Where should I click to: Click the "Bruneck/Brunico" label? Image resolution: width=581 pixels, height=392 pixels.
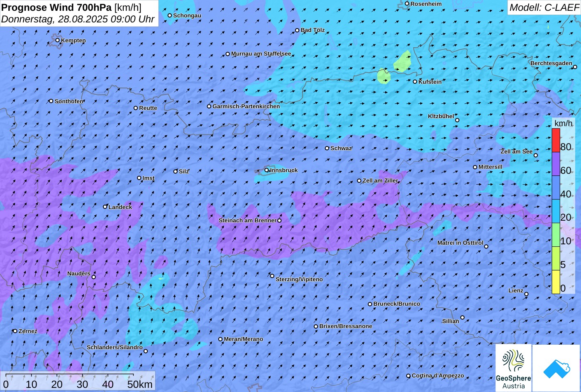point(397,304)
